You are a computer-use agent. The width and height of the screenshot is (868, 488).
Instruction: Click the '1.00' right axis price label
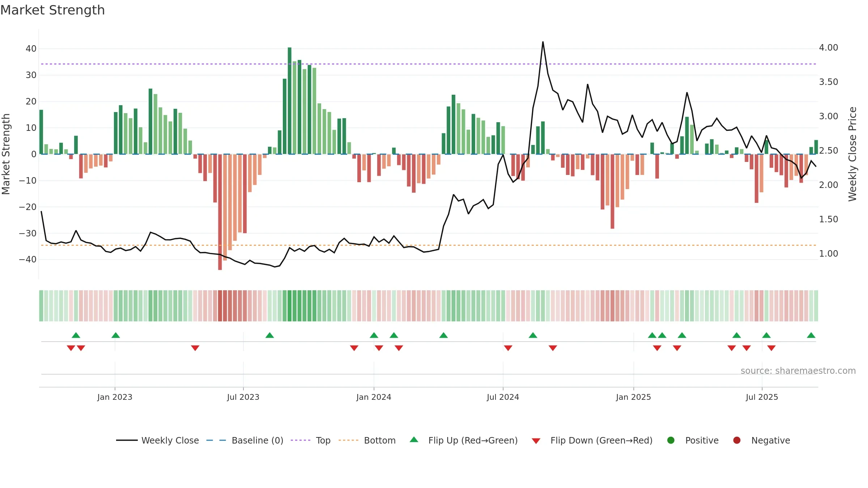pyautogui.click(x=829, y=254)
